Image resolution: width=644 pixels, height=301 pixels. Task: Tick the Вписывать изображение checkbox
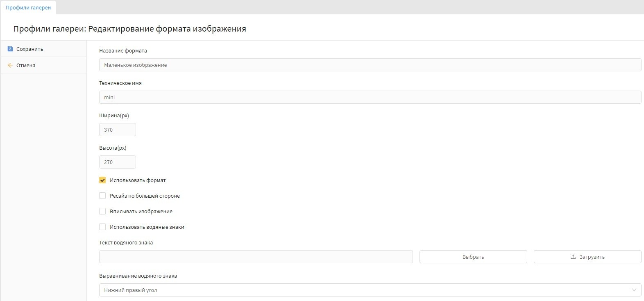click(102, 211)
